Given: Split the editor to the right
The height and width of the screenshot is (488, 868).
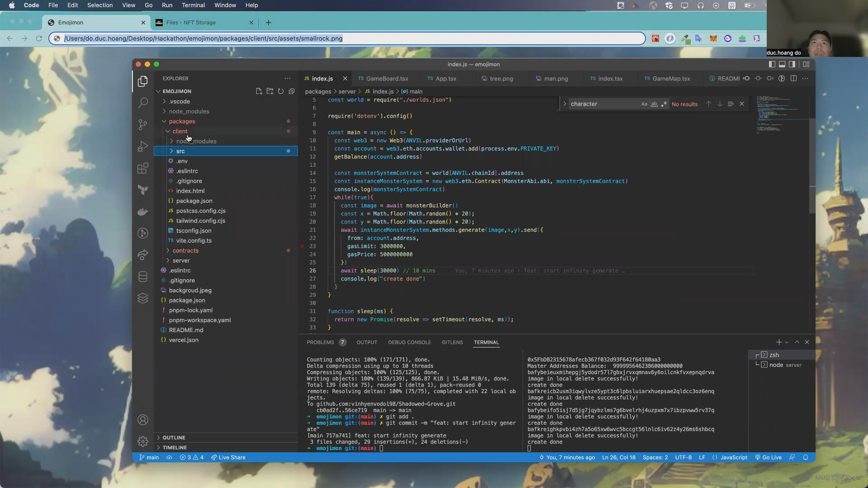Looking at the screenshot, I should click(x=793, y=78).
